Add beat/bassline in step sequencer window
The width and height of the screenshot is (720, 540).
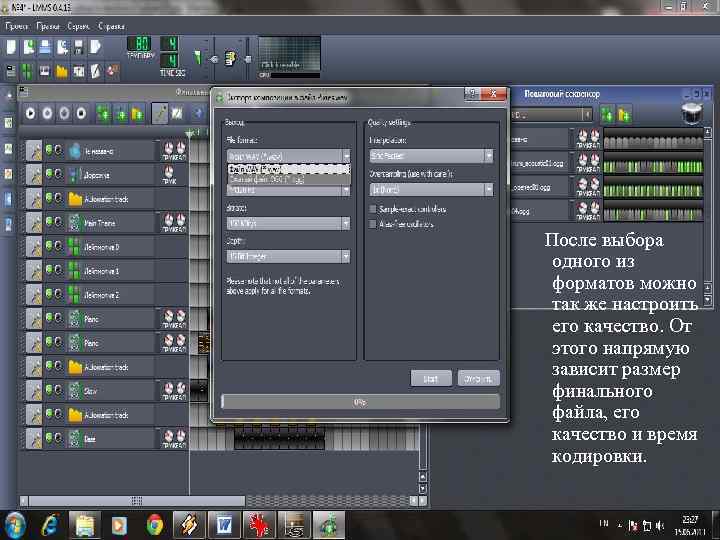tap(608, 114)
